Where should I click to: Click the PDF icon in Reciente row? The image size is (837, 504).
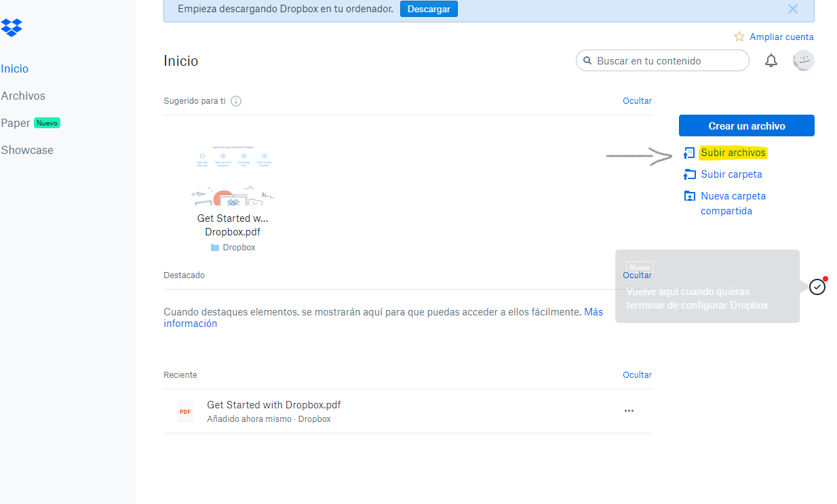[x=185, y=412]
